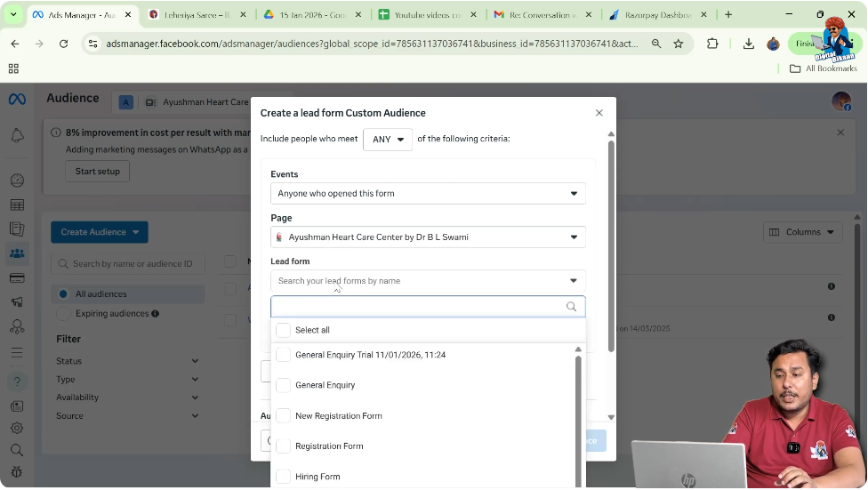The width and height of the screenshot is (868, 490).
Task: Open Help question mark icon
Action: (17, 382)
